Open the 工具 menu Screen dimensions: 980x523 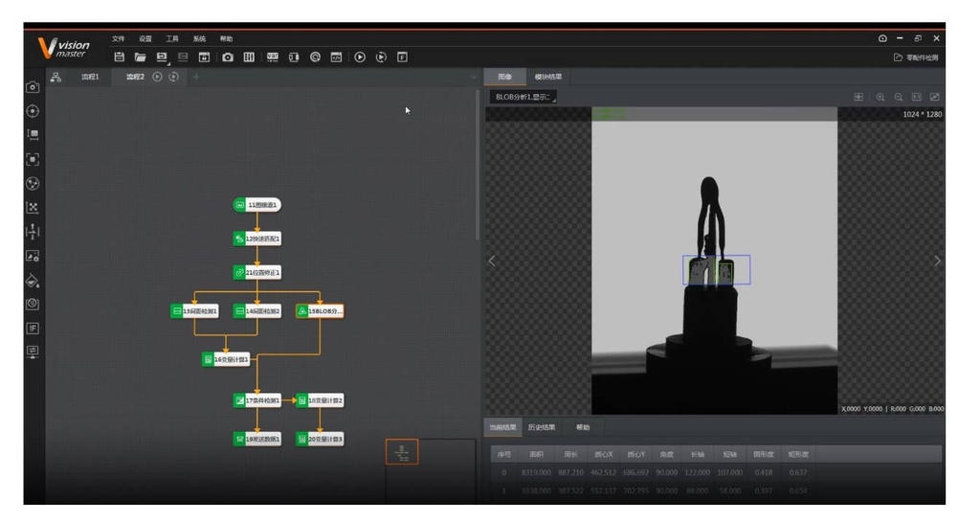click(172, 39)
